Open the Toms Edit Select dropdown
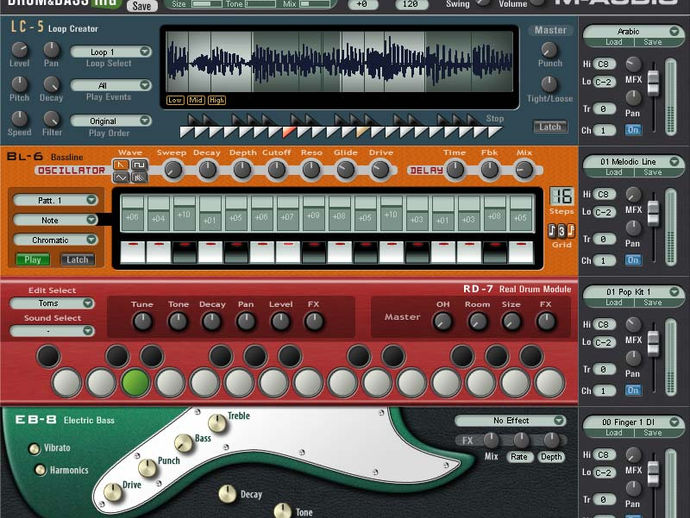 tap(52, 303)
